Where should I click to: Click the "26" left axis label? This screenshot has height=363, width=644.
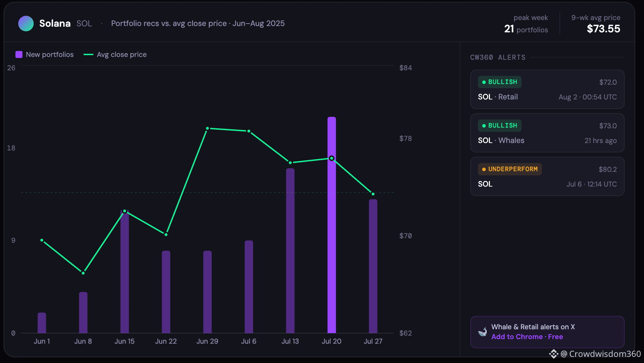pos(11,68)
